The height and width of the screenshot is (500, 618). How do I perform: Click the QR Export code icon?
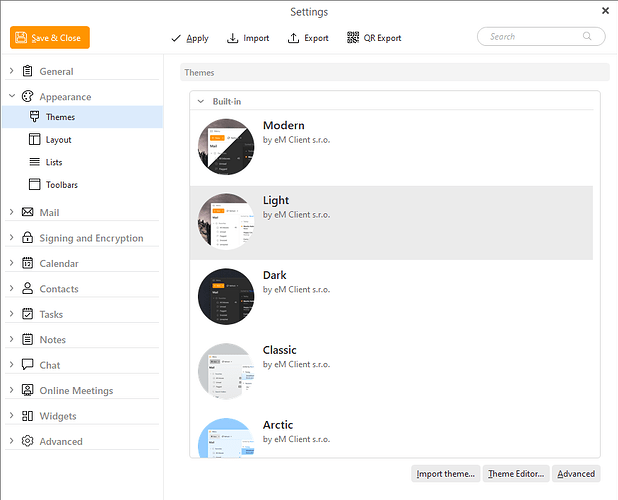(x=353, y=37)
